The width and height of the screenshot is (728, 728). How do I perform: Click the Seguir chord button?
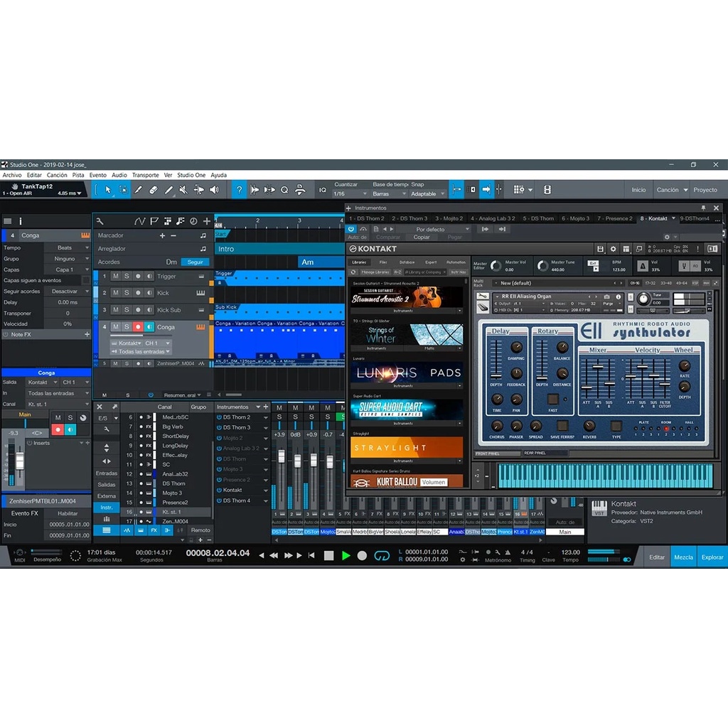195,262
